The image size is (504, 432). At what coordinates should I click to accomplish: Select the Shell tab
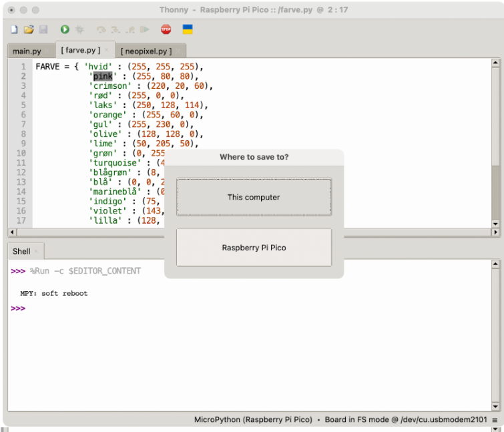coord(21,251)
